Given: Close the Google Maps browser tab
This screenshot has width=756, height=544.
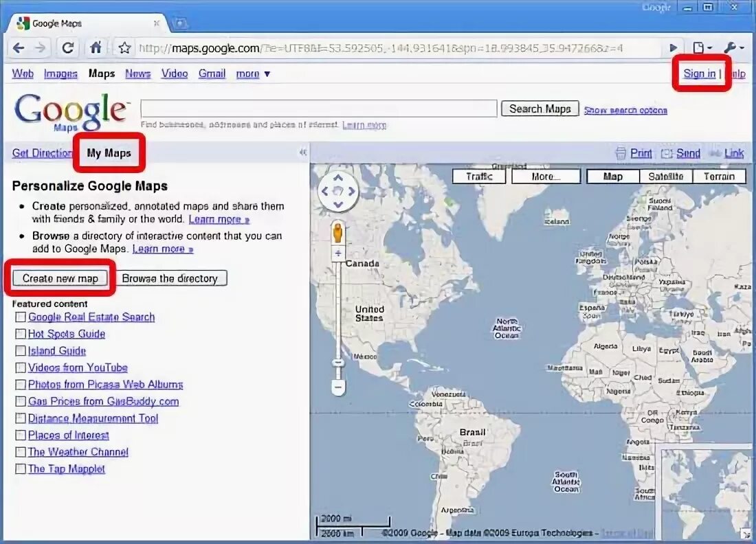Looking at the screenshot, I should pyautogui.click(x=156, y=23).
